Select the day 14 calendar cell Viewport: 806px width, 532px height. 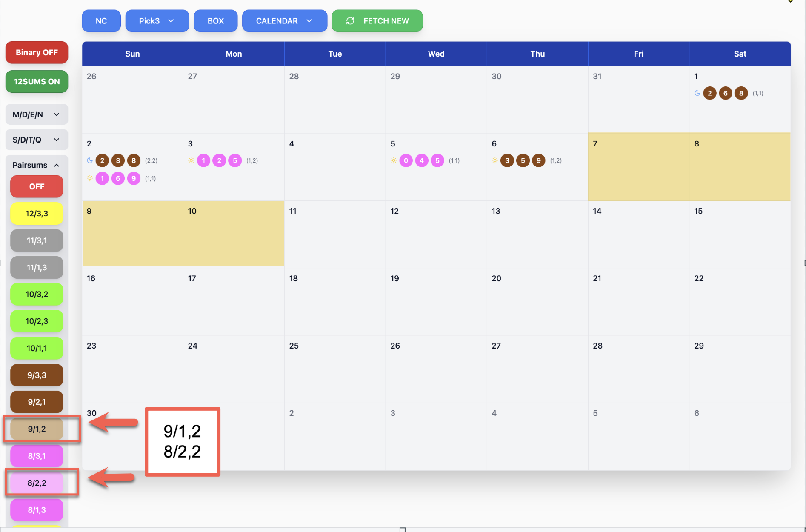click(x=638, y=234)
